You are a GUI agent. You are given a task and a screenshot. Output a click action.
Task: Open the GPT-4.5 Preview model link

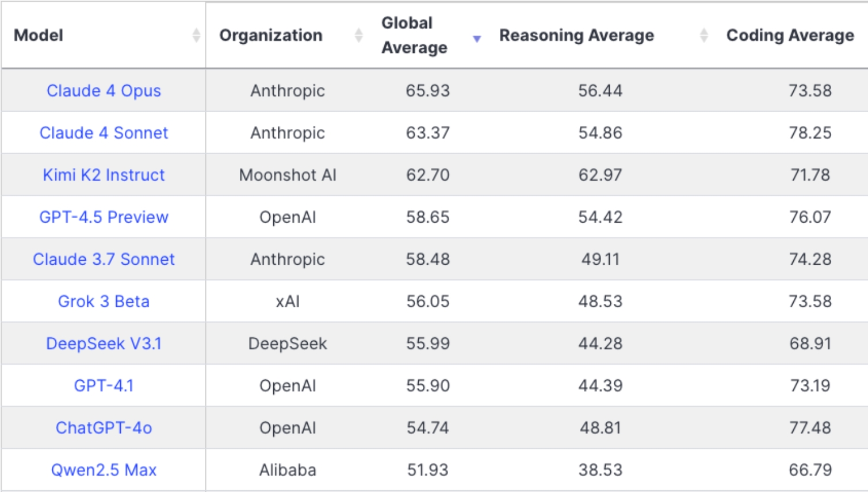click(x=104, y=217)
